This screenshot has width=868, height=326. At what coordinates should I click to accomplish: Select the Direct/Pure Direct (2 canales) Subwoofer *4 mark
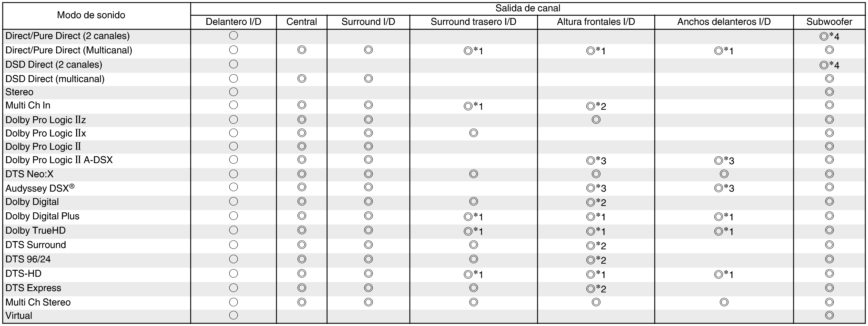click(829, 36)
